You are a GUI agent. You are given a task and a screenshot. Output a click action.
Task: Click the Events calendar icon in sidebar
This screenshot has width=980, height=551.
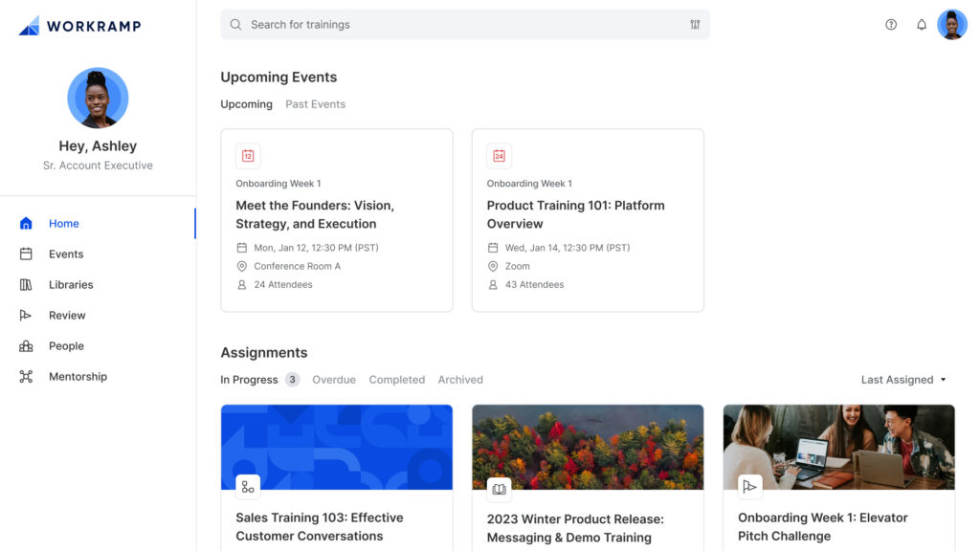(x=26, y=253)
